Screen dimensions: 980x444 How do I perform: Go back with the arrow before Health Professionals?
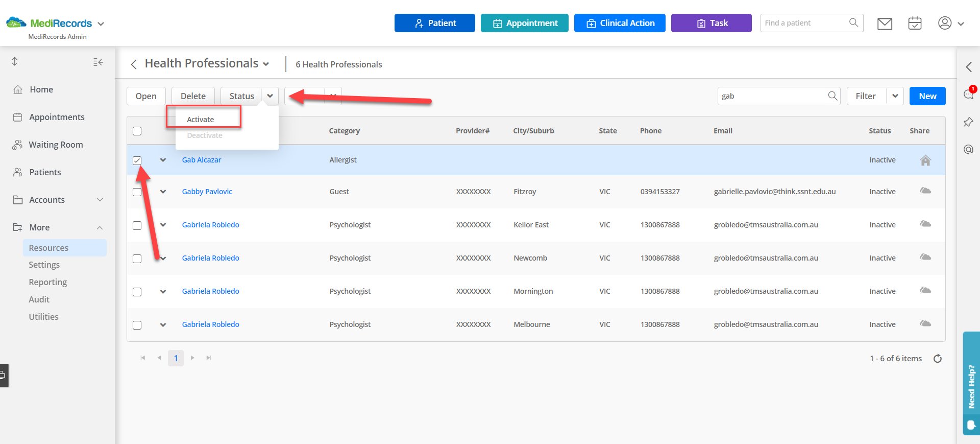point(134,64)
